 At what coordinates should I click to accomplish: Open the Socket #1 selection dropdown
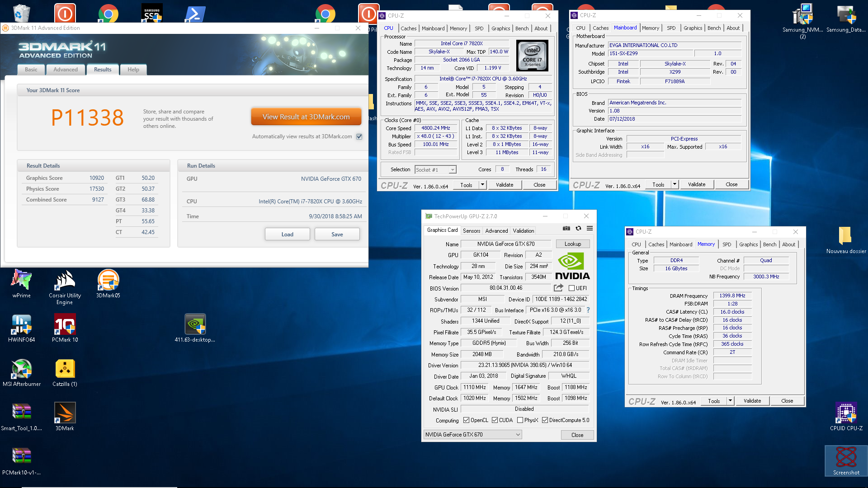point(435,170)
